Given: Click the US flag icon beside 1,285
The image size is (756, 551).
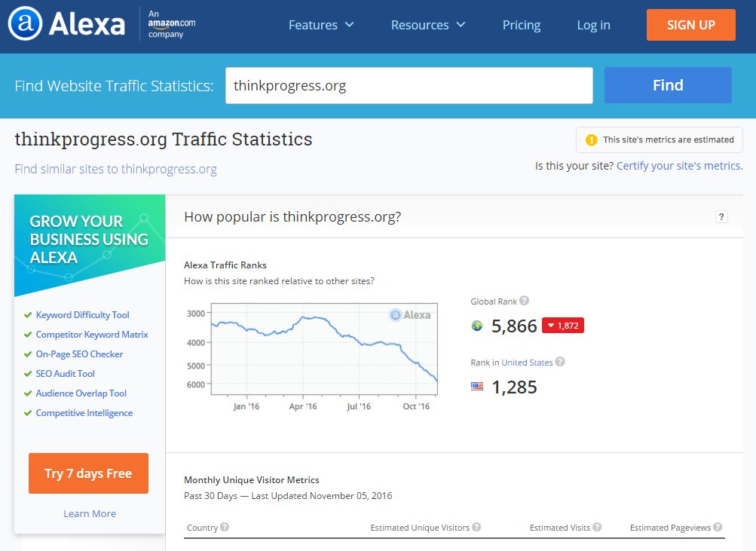Looking at the screenshot, I should [x=477, y=386].
